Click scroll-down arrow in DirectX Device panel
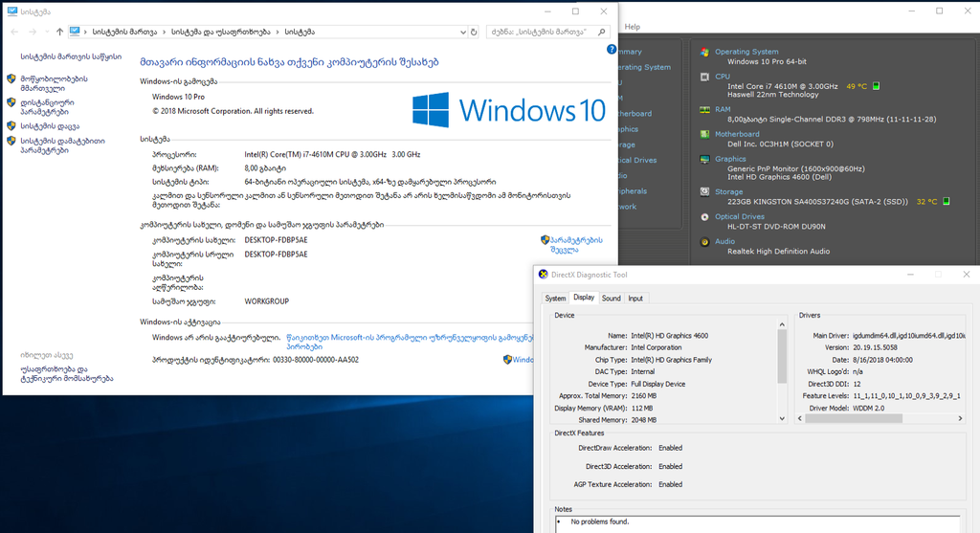 (x=782, y=419)
